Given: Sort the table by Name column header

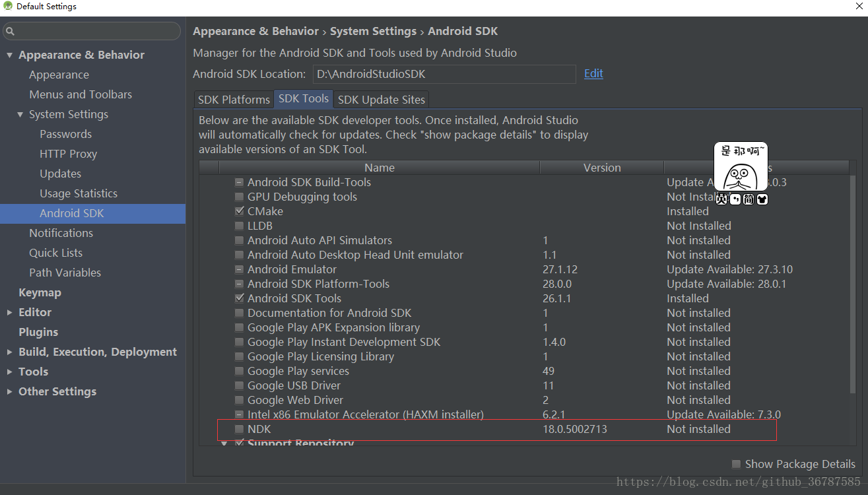Looking at the screenshot, I should (380, 168).
